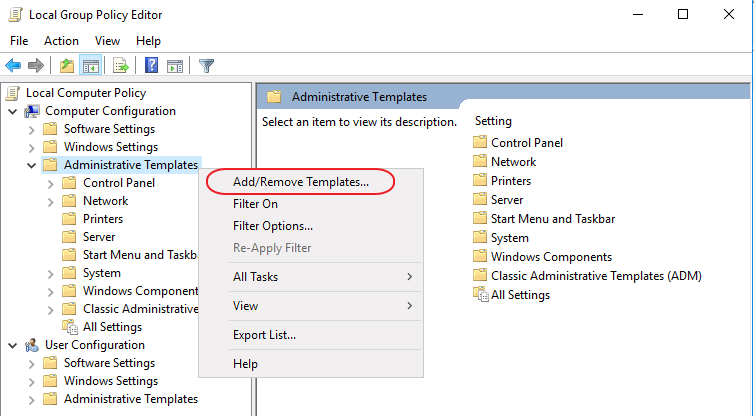
Task: Open the All Tasks submenu
Action: pyautogui.click(x=256, y=276)
